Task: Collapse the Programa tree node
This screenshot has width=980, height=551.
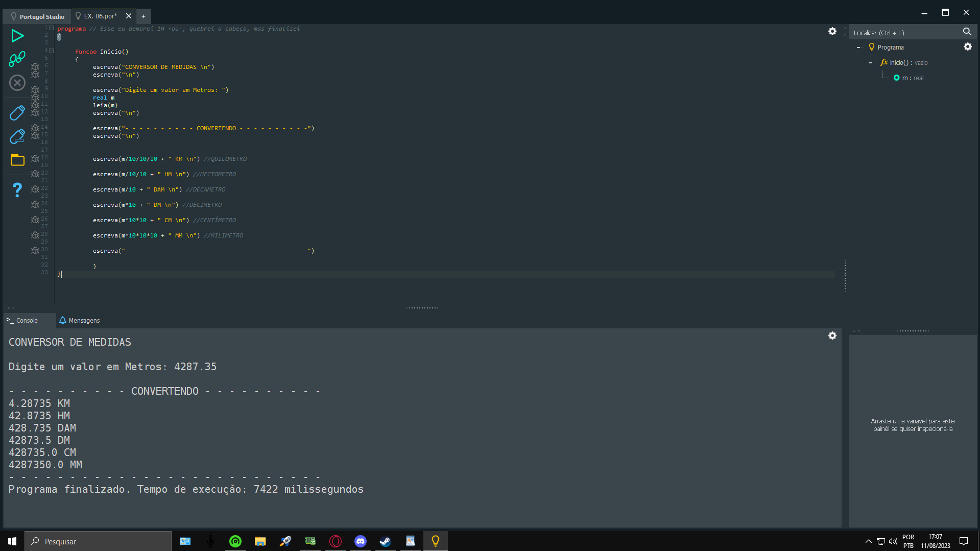Action: click(x=858, y=47)
